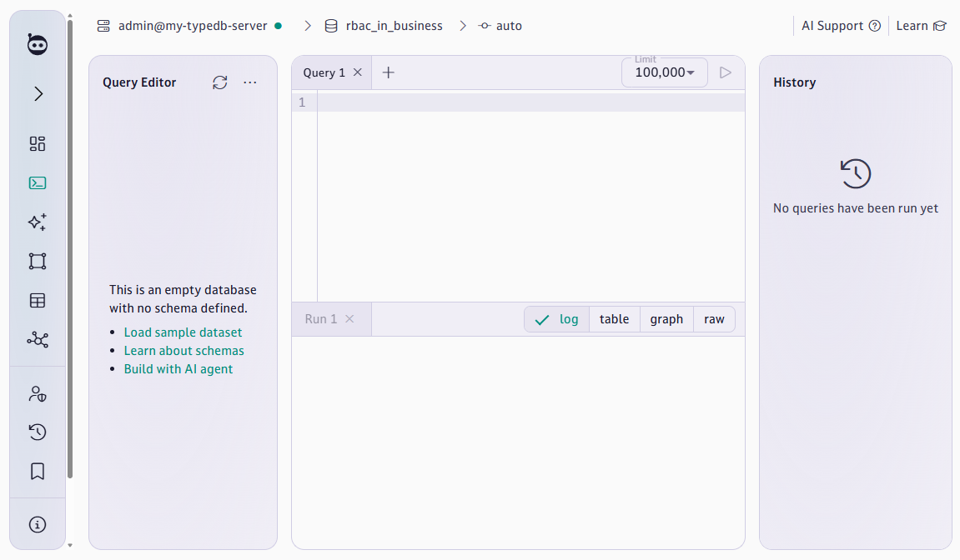This screenshot has height=560, width=960.
Task: Switch output view to table
Action: pos(614,319)
